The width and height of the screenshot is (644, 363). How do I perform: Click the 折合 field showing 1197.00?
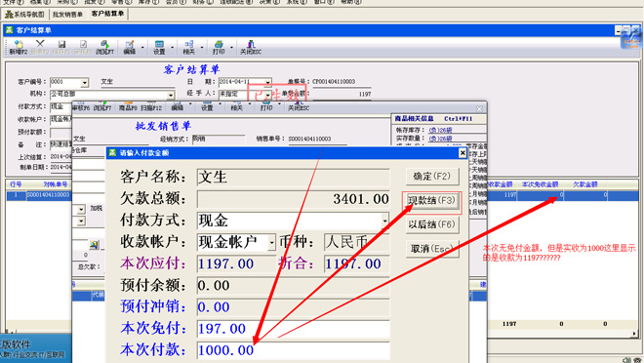pyautogui.click(x=356, y=263)
